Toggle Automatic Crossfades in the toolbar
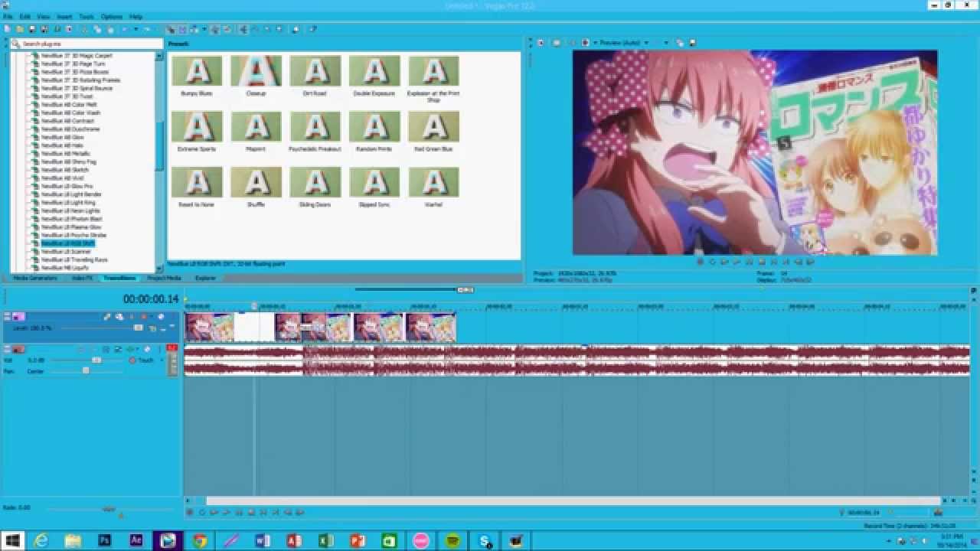 pos(182,29)
